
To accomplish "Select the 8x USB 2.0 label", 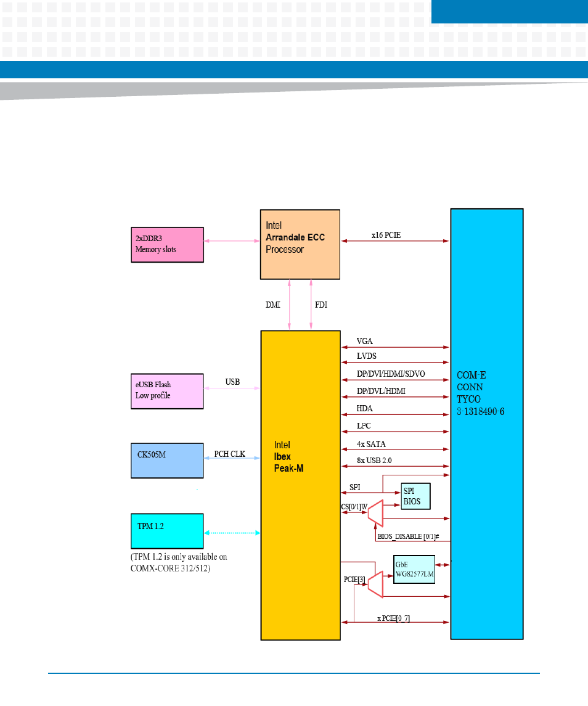I will point(374,460).
